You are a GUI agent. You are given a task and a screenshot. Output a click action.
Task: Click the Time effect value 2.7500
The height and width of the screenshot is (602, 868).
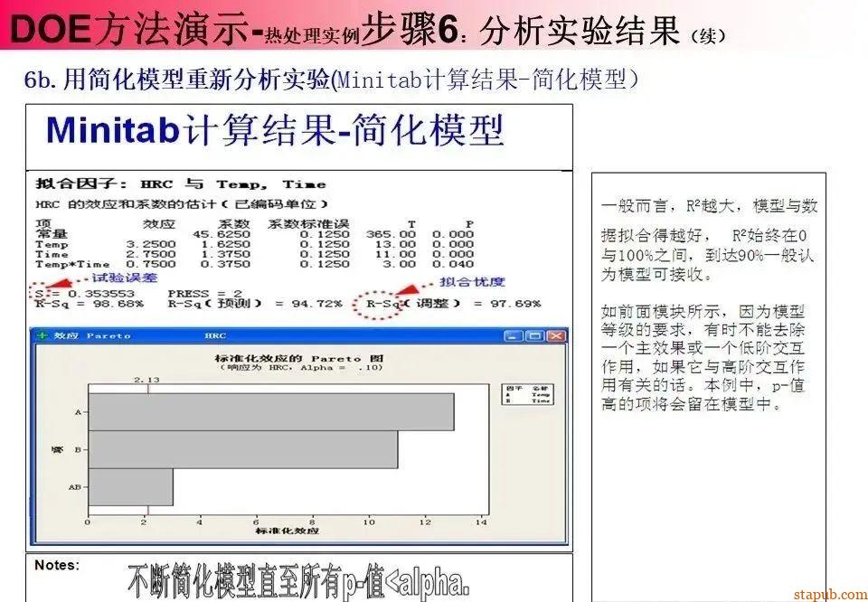coord(151,254)
